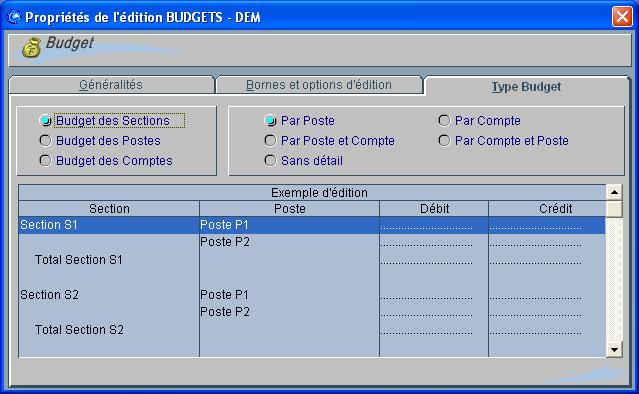
Task: Click the scrollbar thumb in example table
Action: click(614, 209)
